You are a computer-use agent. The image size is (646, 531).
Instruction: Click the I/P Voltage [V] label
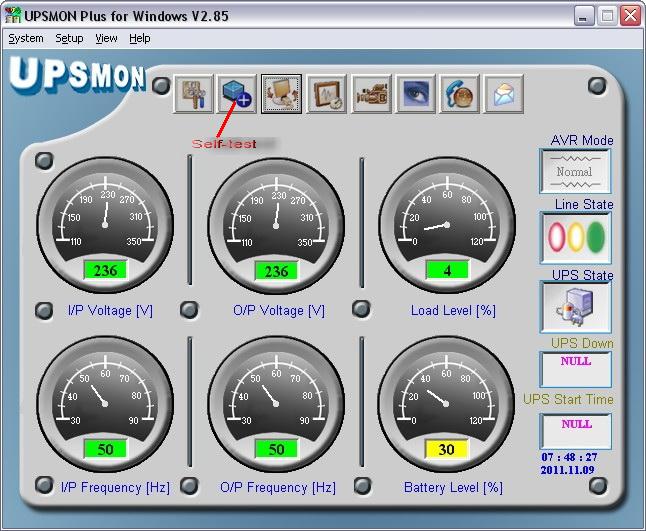coord(110,311)
